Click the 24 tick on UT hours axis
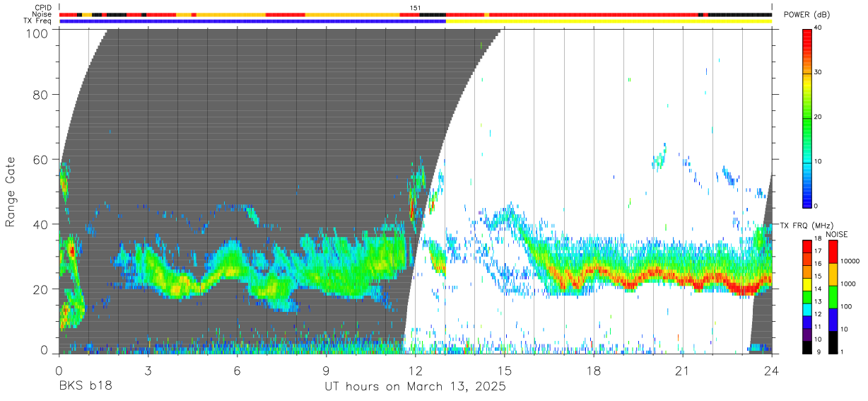Screen dimensions: 868x401 (x=772, y=370)
